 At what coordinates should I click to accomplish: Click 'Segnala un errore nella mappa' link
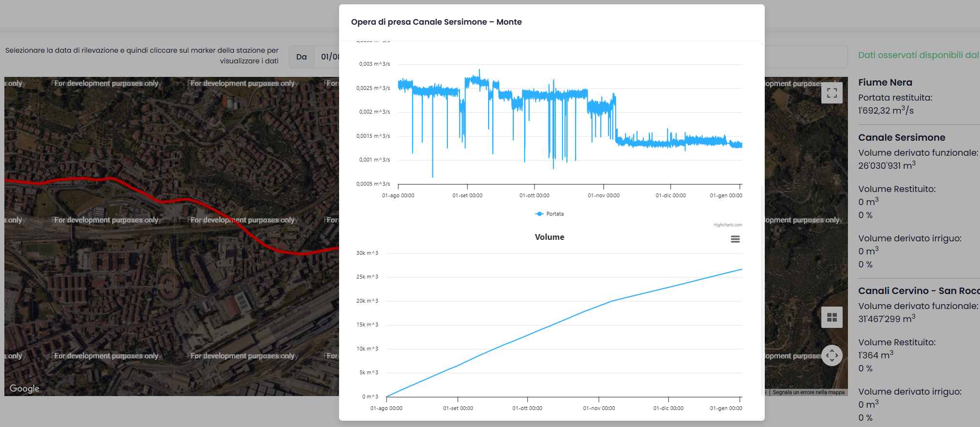pyautogui.click(x=808, y=392)
